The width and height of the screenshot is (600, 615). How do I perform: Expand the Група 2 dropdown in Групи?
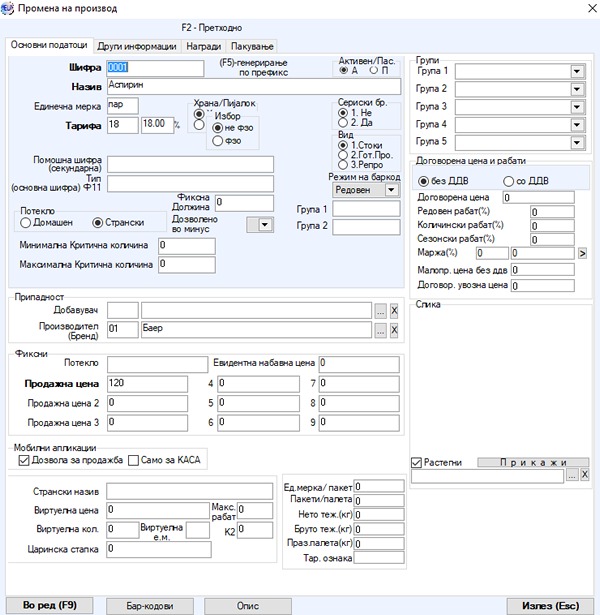[576, 89]
